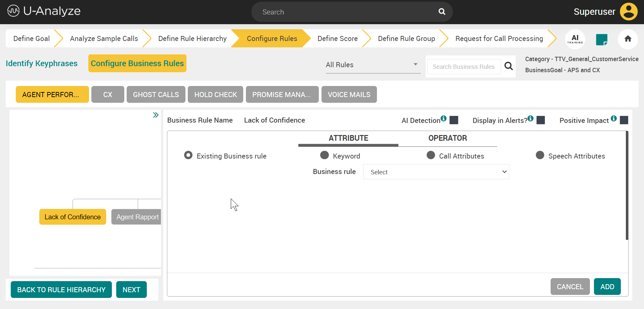644x309 pixels.
Task: Collapse hierarchy panel with double chevron
Action: 156,115
